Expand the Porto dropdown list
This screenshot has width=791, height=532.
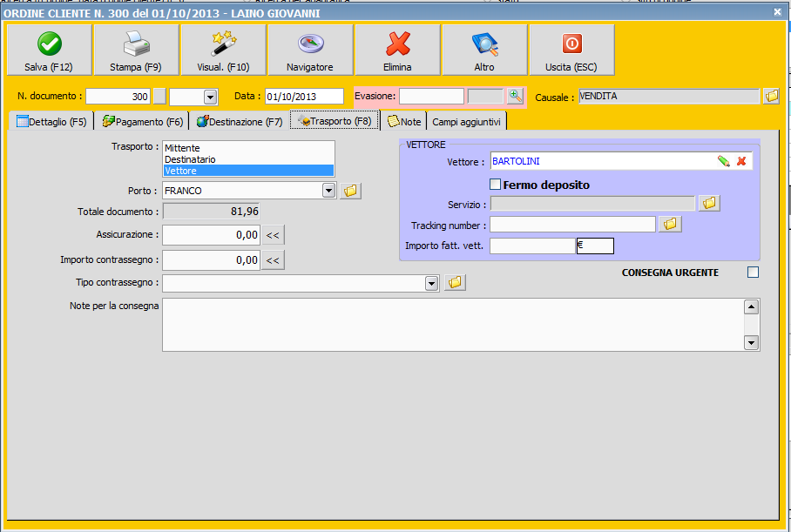[328, 191]
